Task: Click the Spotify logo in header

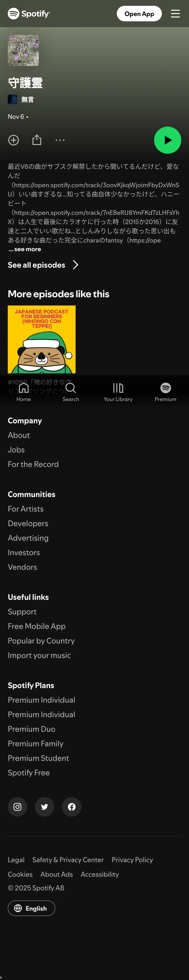Action: [x=29, y=14]
